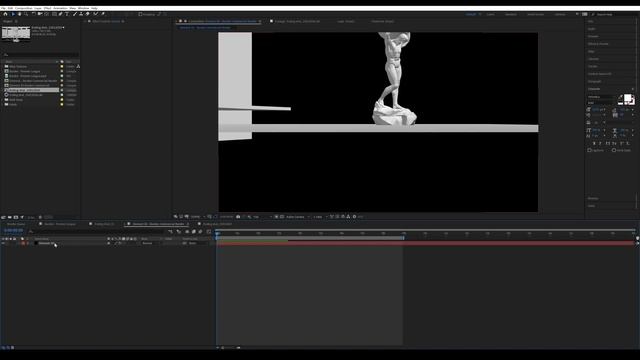Image resolution: width=640 pixels, height=360 pixels.
Task: Click the white fill color swatch
Action: point(628,98)
